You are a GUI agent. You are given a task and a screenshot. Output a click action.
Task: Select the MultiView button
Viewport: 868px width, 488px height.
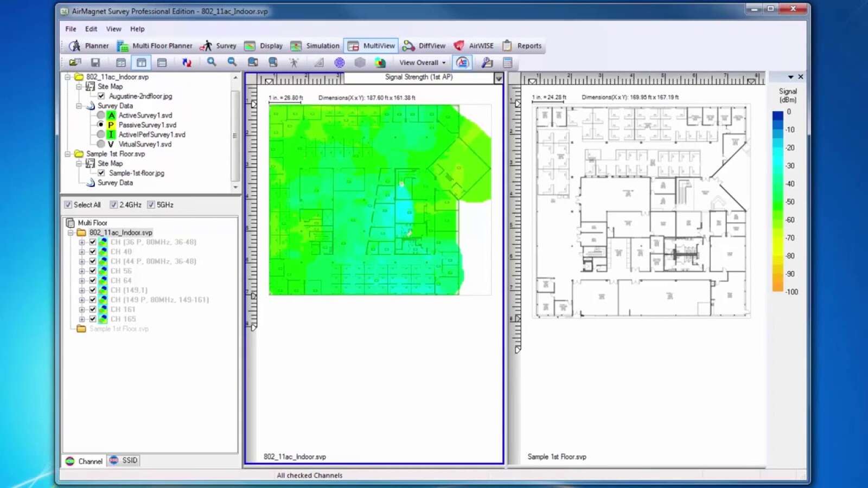tap(372, 46)
